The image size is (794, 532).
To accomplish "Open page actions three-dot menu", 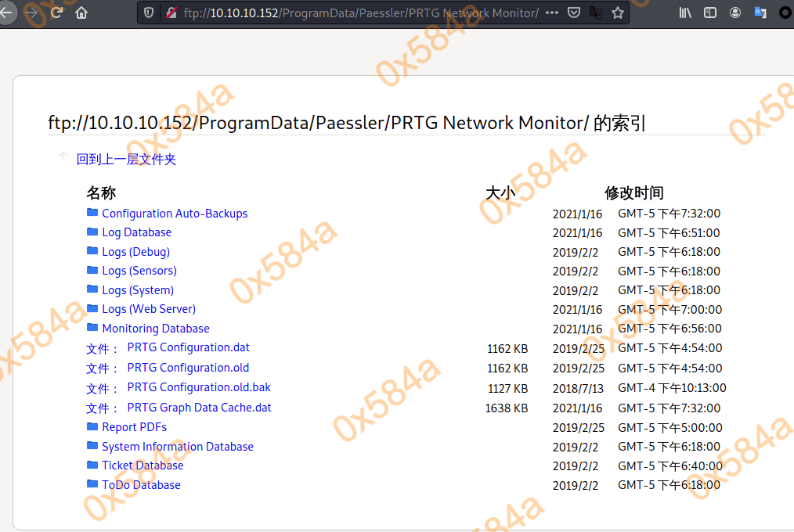I will pyautogui.click(x=551, y=13).
